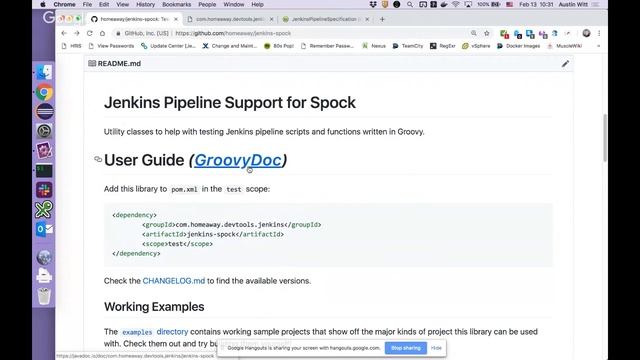Viewport: 640px width, 360px height.
Task: Open the History menu
Action: point(145,4)
